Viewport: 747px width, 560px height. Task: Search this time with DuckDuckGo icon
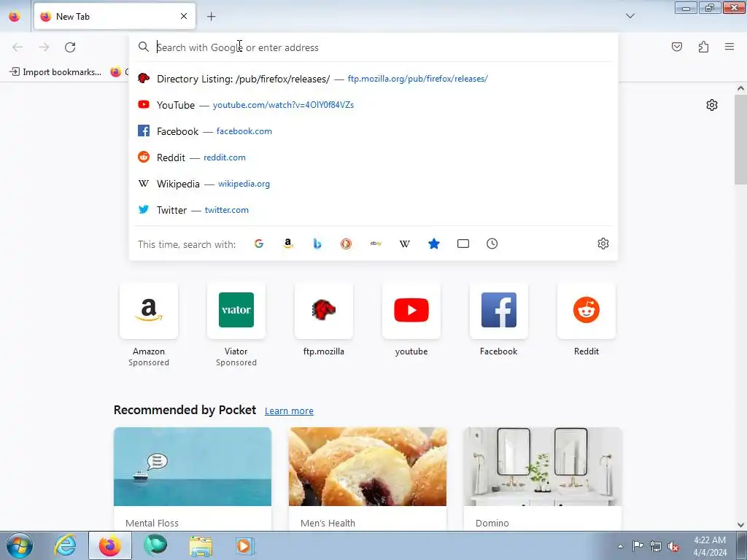[x=347, y=244]
